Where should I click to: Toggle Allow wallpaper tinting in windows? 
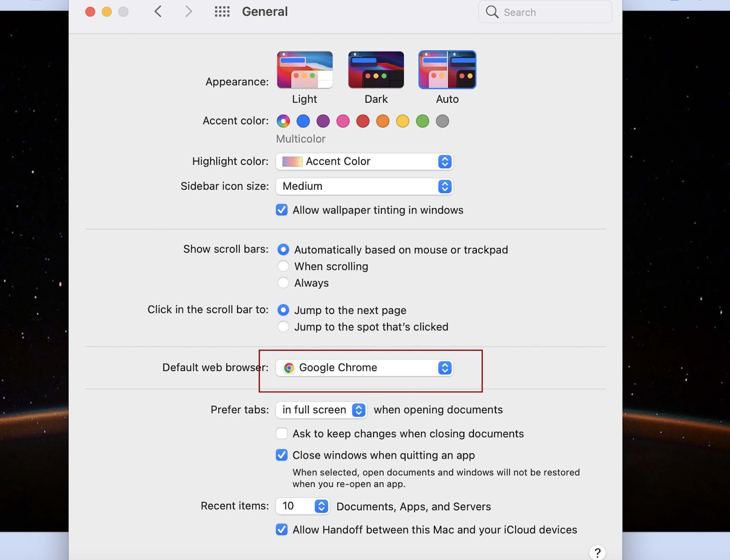pos(282,210)
